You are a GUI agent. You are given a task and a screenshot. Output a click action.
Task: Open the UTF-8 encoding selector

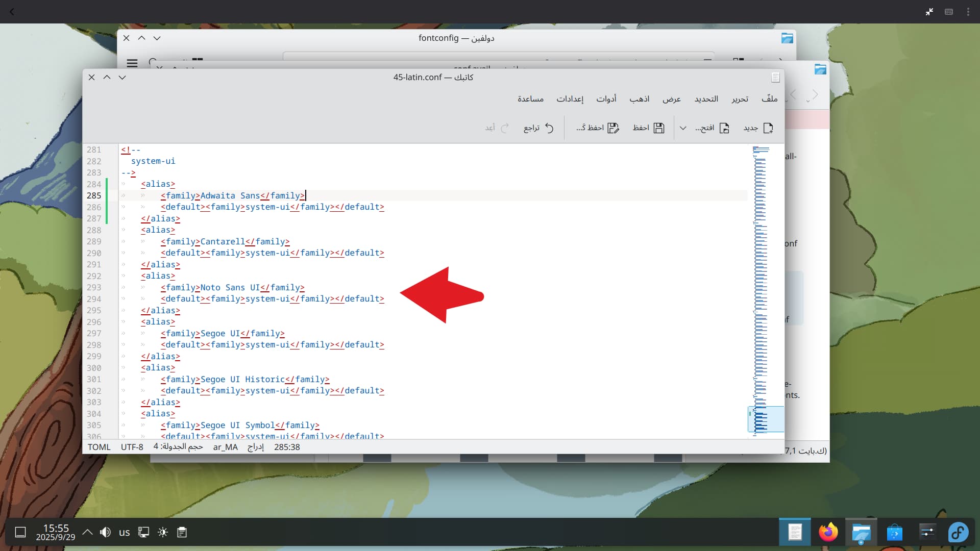(132, 447)
